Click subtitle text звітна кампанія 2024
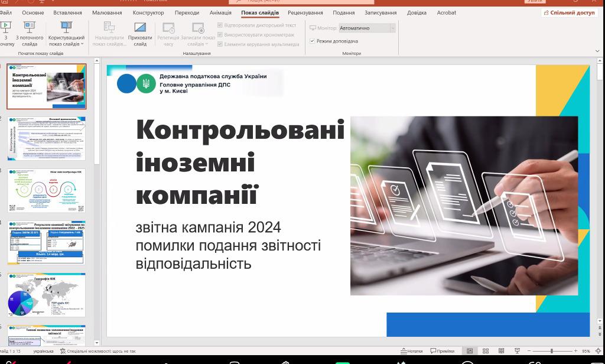605x364 pixels. (208, 227)
